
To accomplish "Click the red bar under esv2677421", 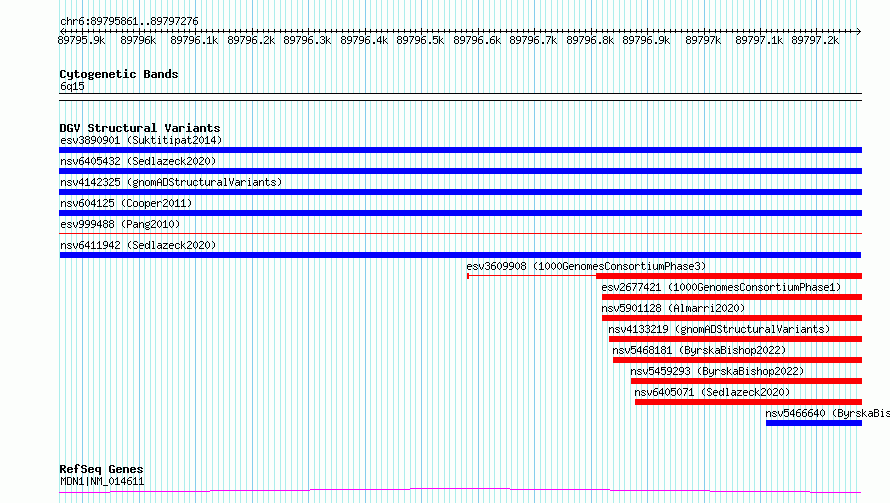I will click(x=732, y=297).
